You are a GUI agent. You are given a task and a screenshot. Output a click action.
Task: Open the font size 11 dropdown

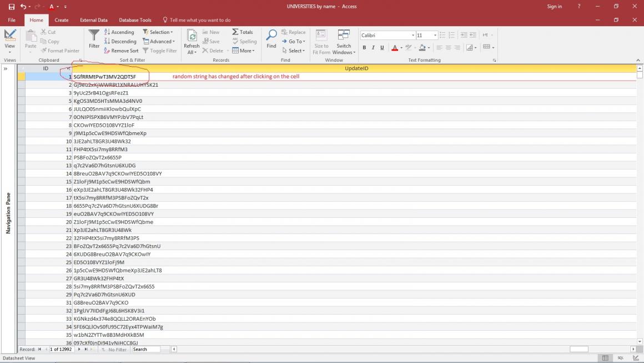click(435, 36)
